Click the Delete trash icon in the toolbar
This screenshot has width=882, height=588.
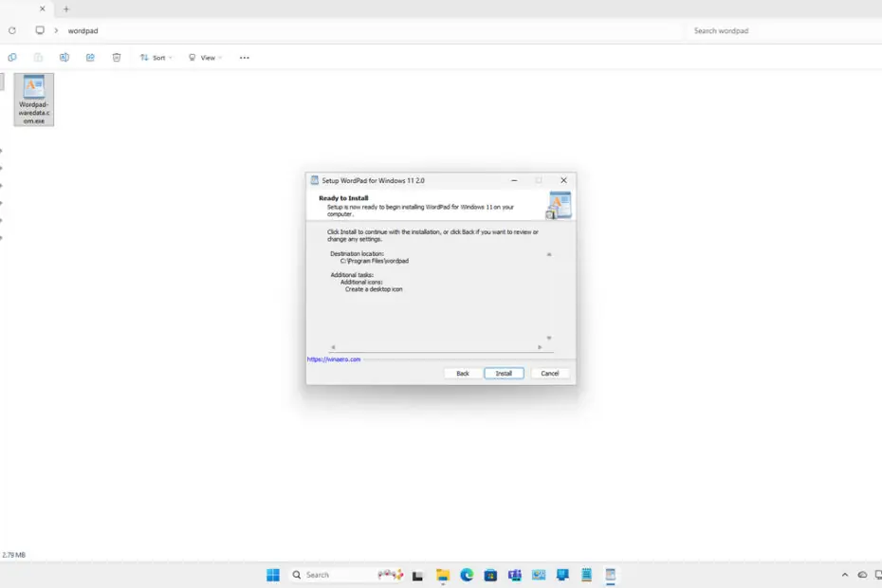(x=115, y=57)
